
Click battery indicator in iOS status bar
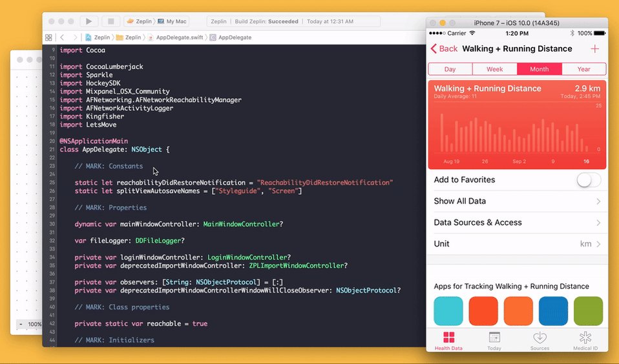coord(599,33)
